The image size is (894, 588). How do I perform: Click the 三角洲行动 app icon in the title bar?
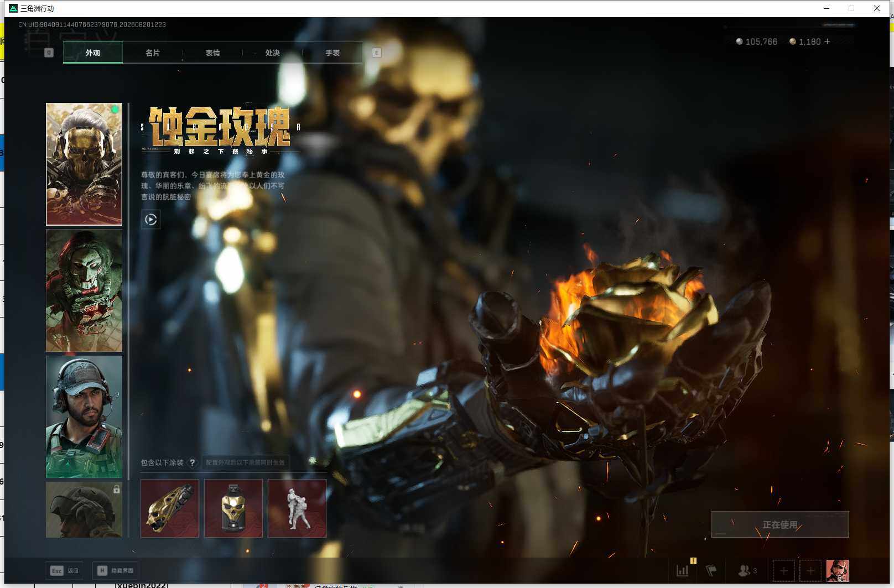point(13,8)
